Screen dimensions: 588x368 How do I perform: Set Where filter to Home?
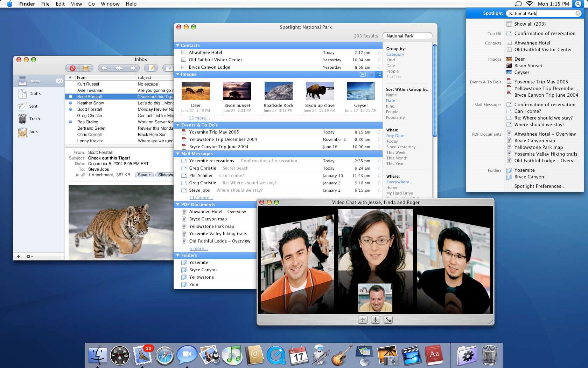tap(392, 188)
